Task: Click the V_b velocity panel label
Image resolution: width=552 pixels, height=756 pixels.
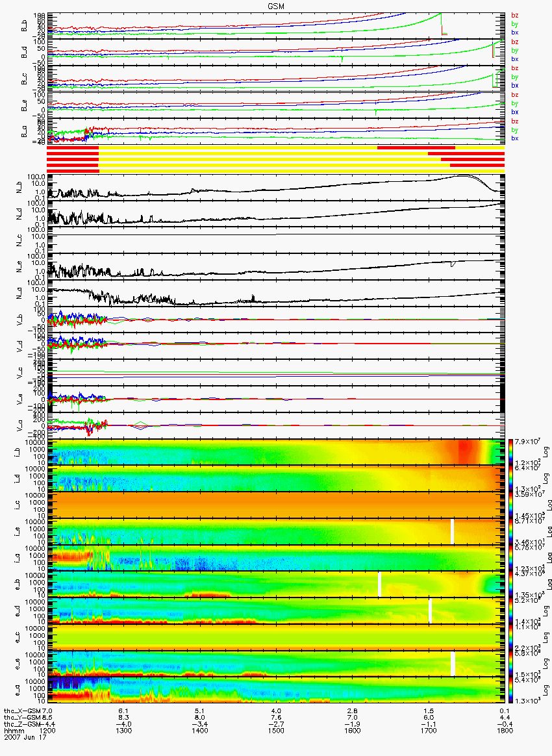Action: pyautogui.click(x=19, y=321)
